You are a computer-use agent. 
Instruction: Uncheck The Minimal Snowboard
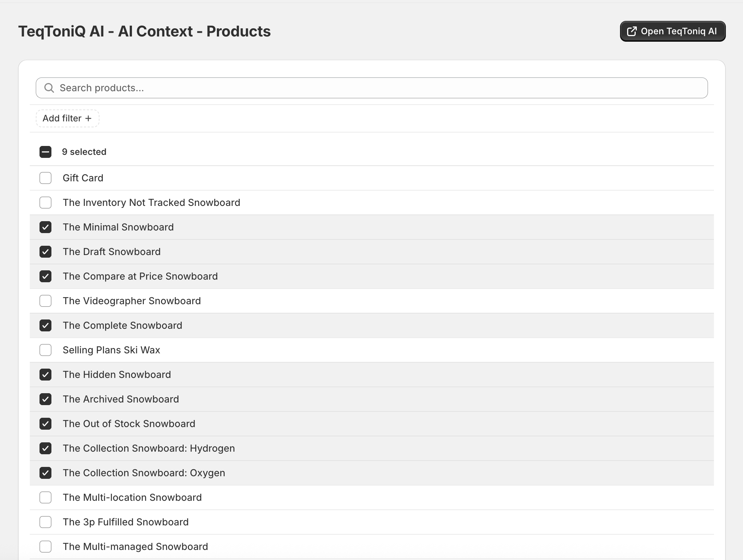45,227
